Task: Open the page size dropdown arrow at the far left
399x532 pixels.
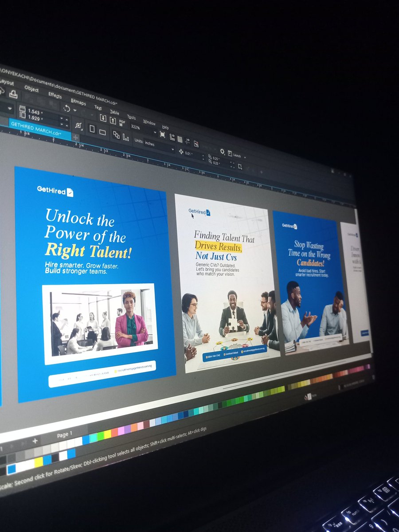Action: (10, 109)
